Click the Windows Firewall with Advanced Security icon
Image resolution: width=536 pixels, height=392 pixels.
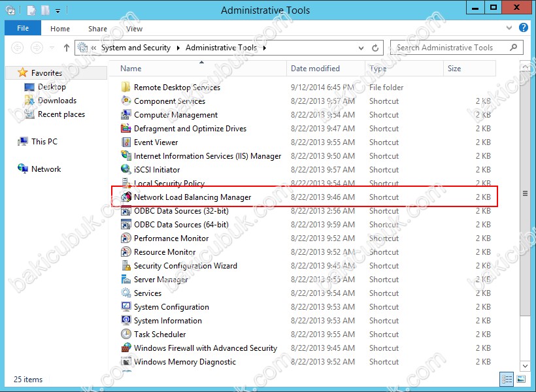pyautogui.click(x=126, y=348)
